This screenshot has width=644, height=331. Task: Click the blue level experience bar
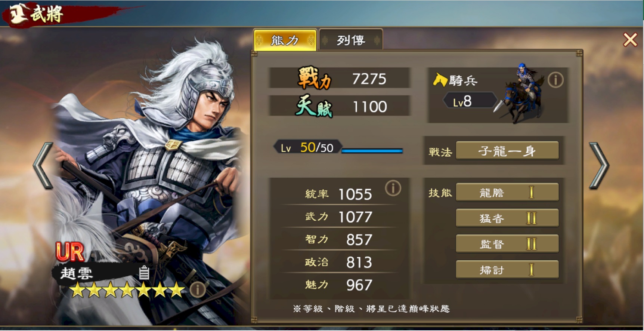(x=372, y=151)
